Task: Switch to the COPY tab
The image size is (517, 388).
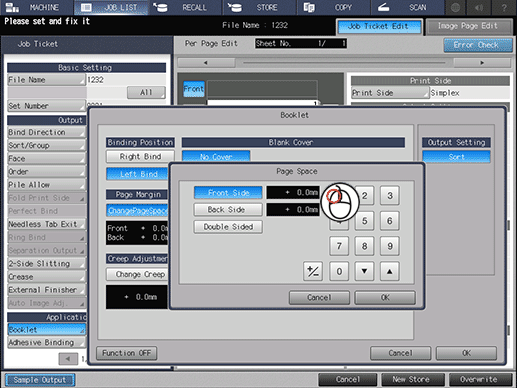Action: click(x=333, y=7)
